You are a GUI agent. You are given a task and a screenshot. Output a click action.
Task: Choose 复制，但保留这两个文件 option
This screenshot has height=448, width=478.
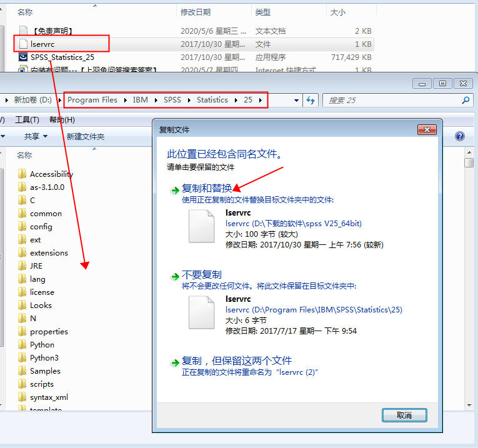[237, 361]
